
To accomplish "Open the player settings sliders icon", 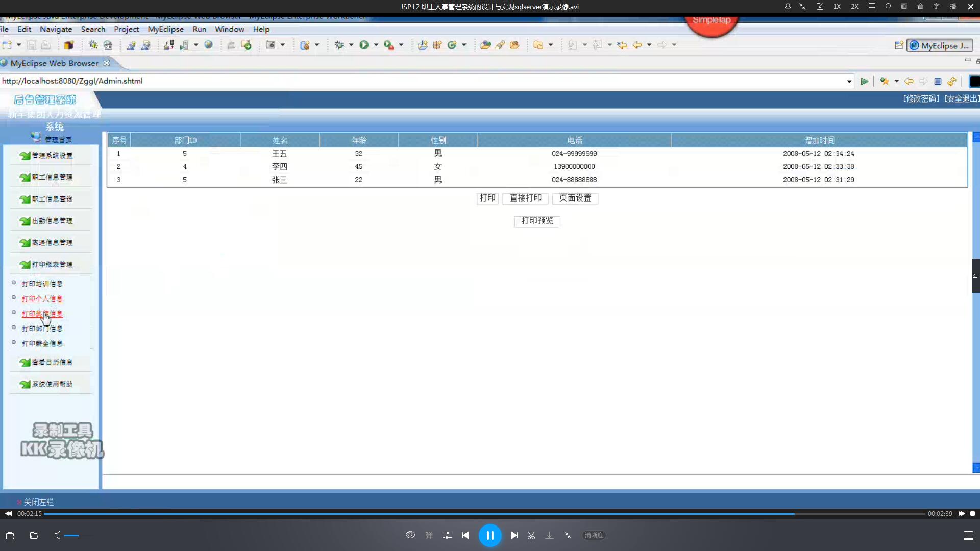I will click(x=447, y=535).
